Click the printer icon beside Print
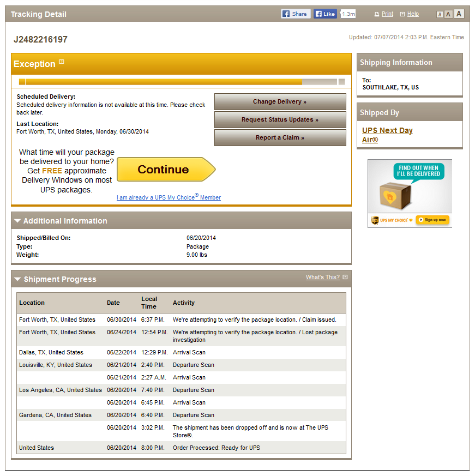 (x=377, y=14)
